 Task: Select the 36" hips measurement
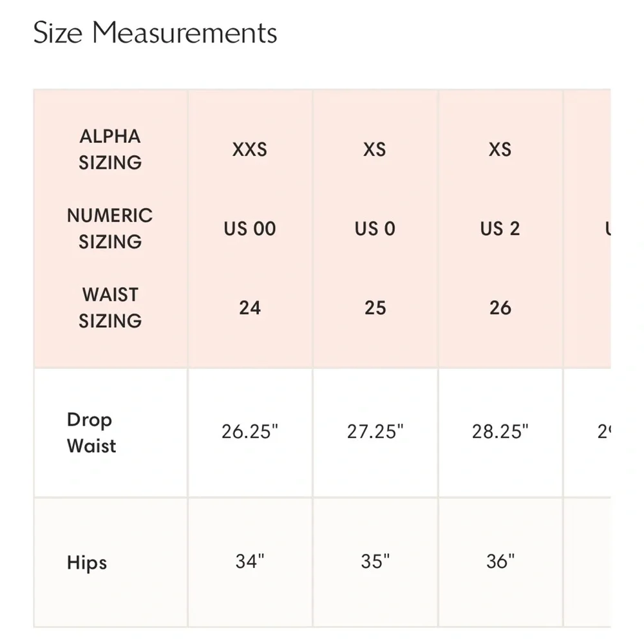(500, 562)
